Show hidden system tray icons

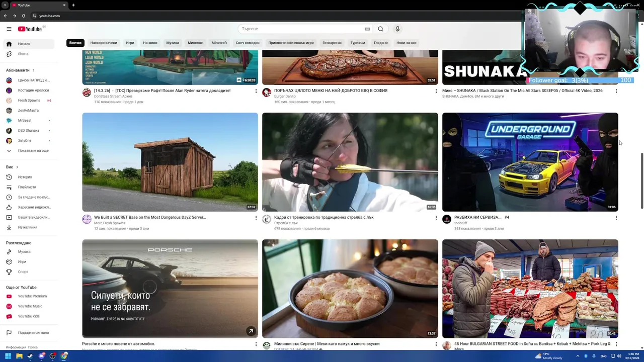point(578,356)
